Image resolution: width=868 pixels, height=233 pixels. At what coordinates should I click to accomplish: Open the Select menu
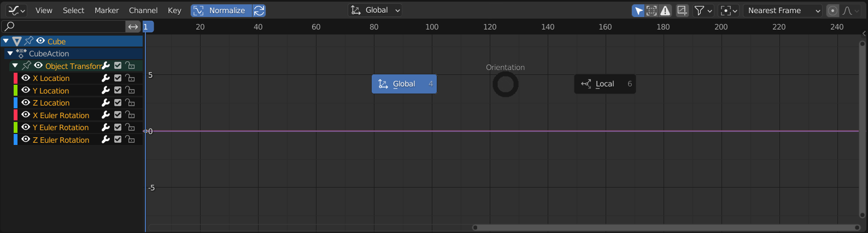click(x=73, y=10)
